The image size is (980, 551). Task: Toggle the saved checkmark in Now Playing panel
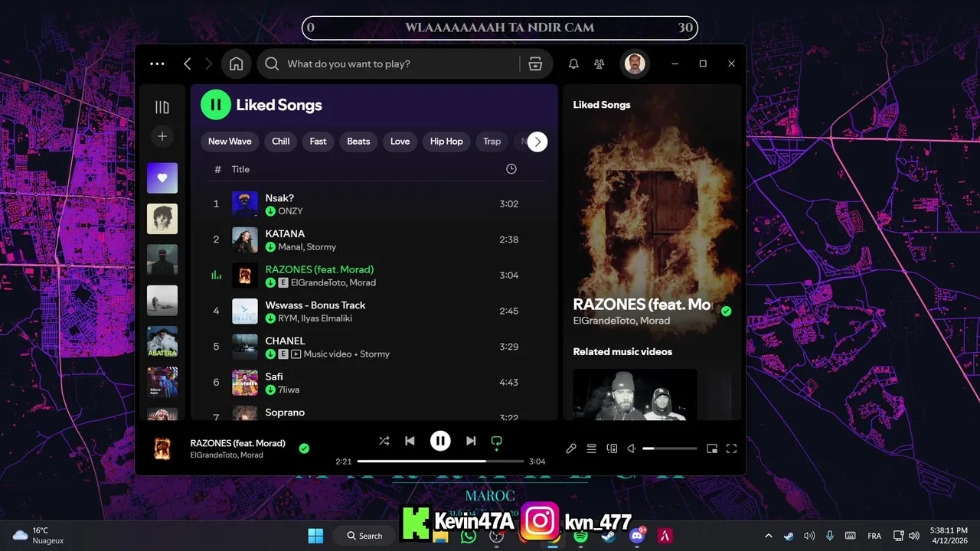tap(727, 311)
